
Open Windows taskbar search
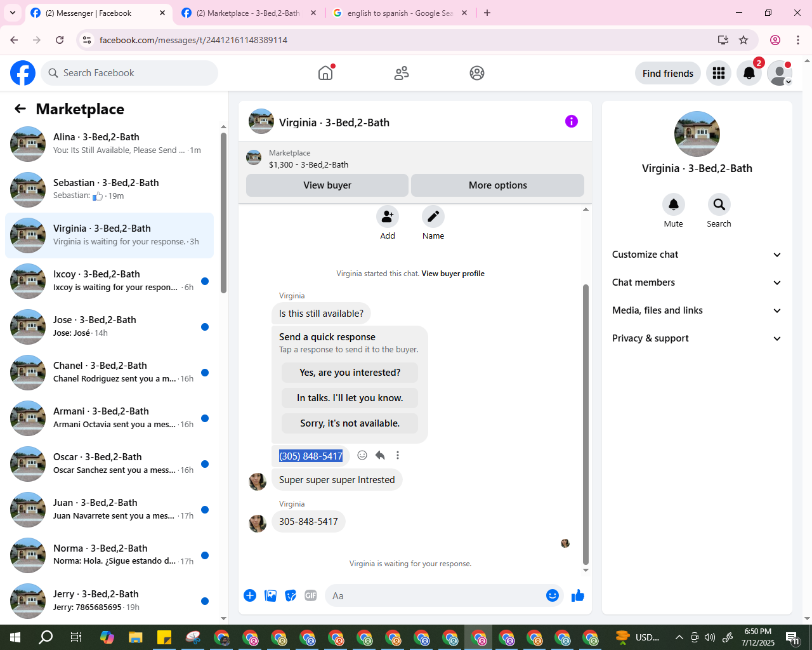point(46,637)
